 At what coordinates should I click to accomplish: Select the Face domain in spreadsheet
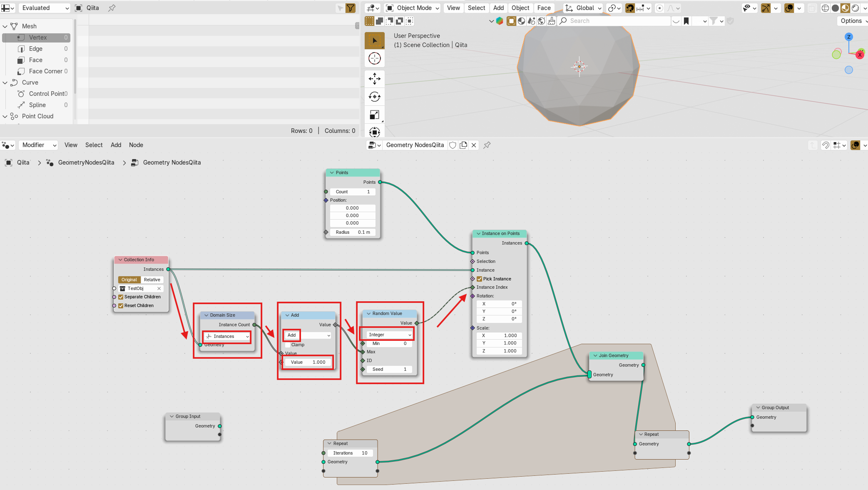click(x=36, y=60)
